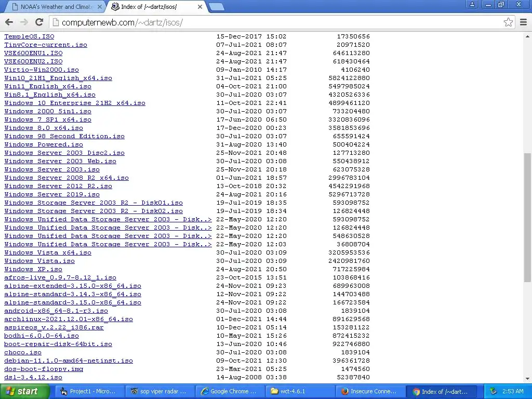Image resolution: width=532 pixels, height=399 pixels.
Task: Open choco.iso link
Action: (x=23, y=352)
